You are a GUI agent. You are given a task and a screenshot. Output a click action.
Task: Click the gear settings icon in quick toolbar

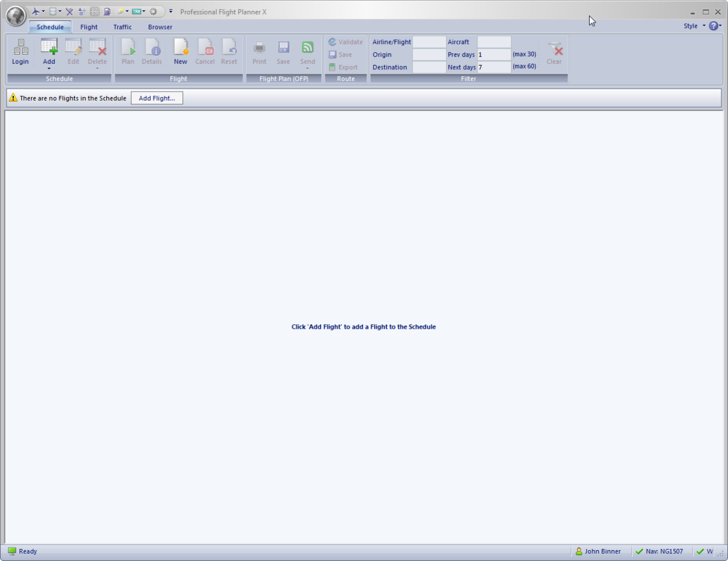153,12
